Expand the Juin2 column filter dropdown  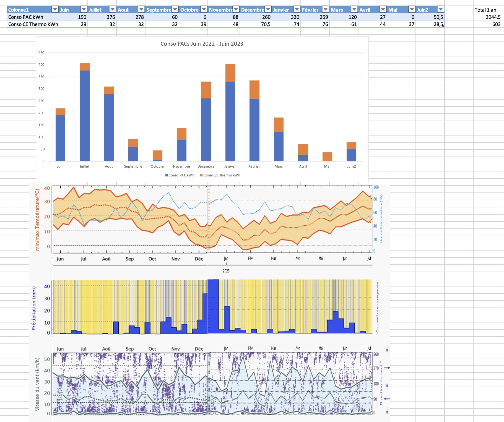tap(440, 9)
